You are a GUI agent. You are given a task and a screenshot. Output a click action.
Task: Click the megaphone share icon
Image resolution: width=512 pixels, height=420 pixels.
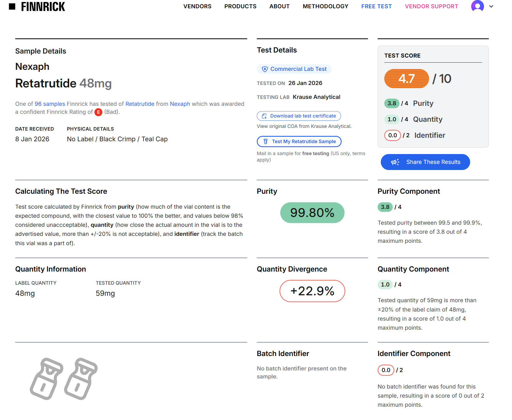tap(395, 162)
